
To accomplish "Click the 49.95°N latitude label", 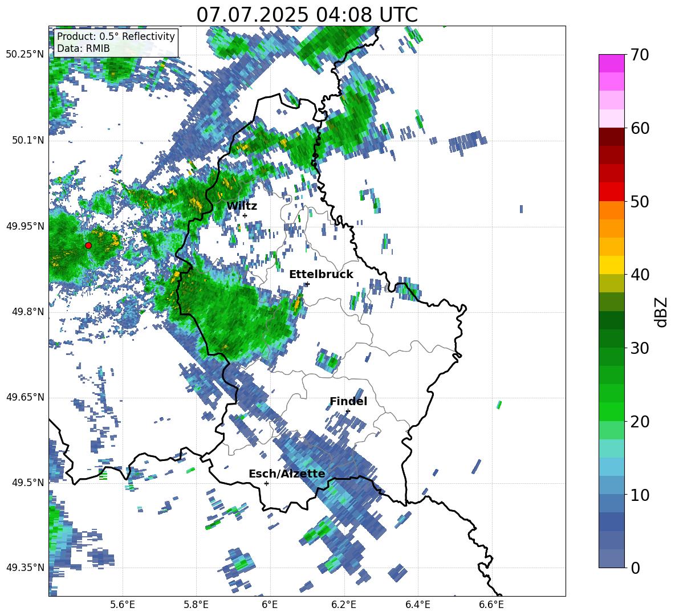I will (x=25, y=226).
